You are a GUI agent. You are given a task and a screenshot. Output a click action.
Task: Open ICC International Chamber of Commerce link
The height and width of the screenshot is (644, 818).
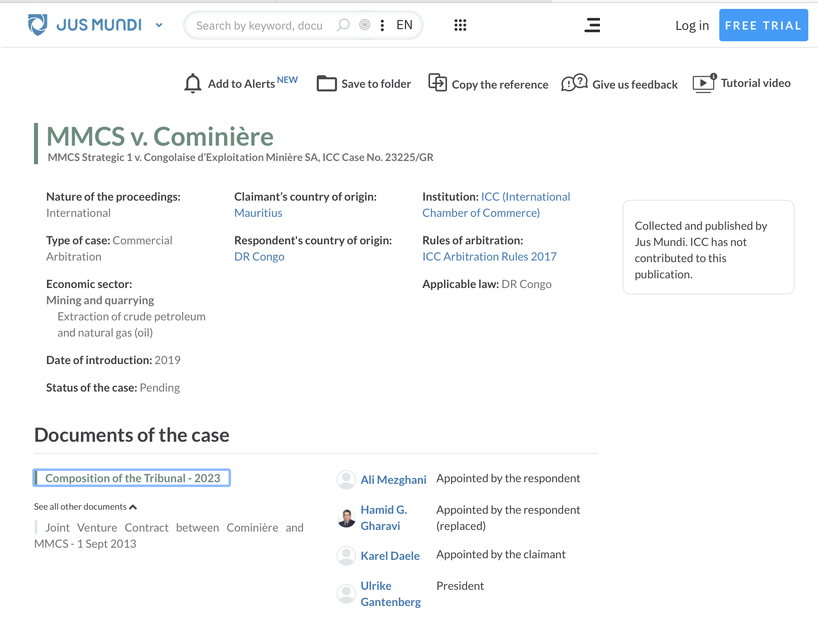pyautogui.click(x=496, y=205)
